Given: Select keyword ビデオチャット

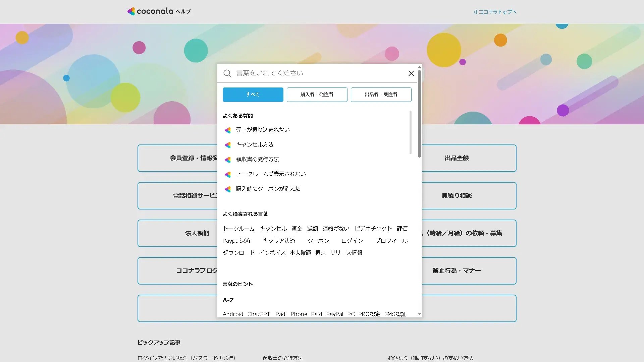Looking at the screenshot, I should coord(373,229).
